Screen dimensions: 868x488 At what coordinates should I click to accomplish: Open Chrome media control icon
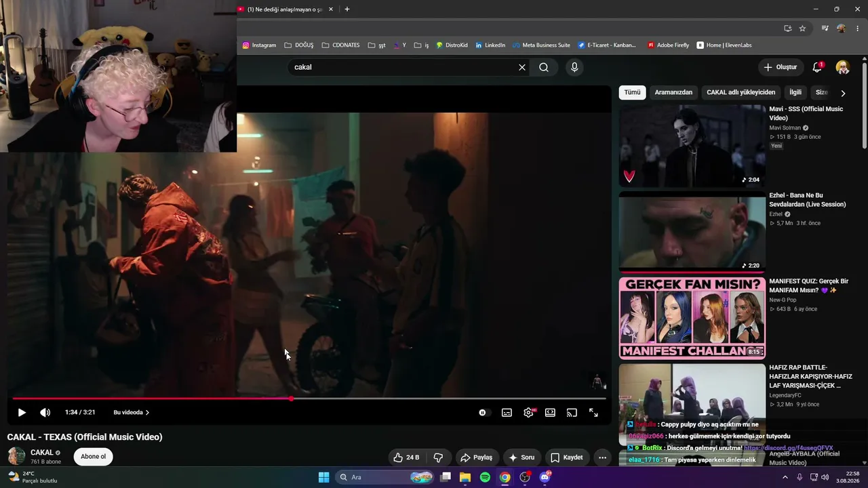825,28
